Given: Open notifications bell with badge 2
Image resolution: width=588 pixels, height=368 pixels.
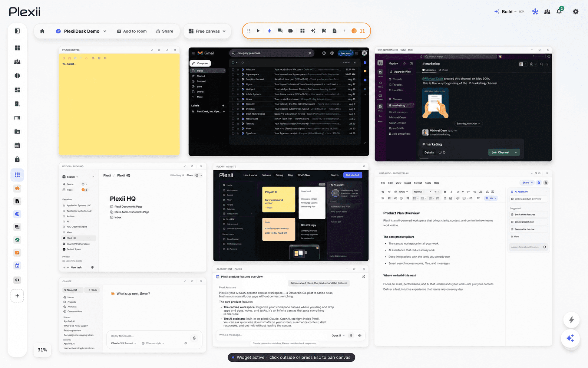Looking at the screenshot, I should click(x=559, y=11).
